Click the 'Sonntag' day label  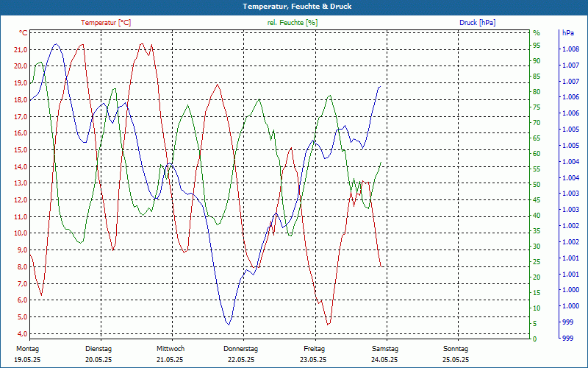pyautogui.click(x=456, y=349)
